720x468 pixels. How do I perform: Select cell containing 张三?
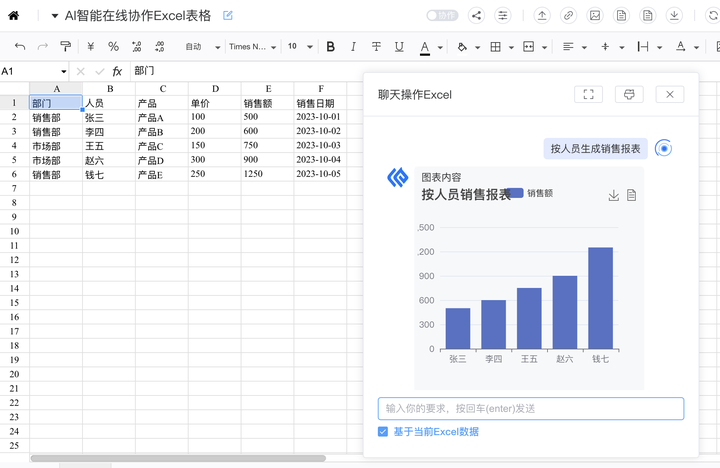click(109, 118)
